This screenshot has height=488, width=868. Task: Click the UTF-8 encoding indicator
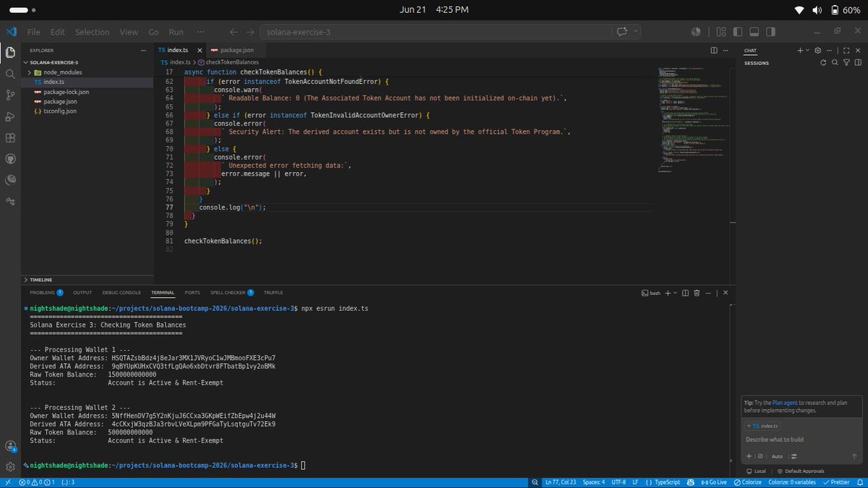tap(618, 481)
